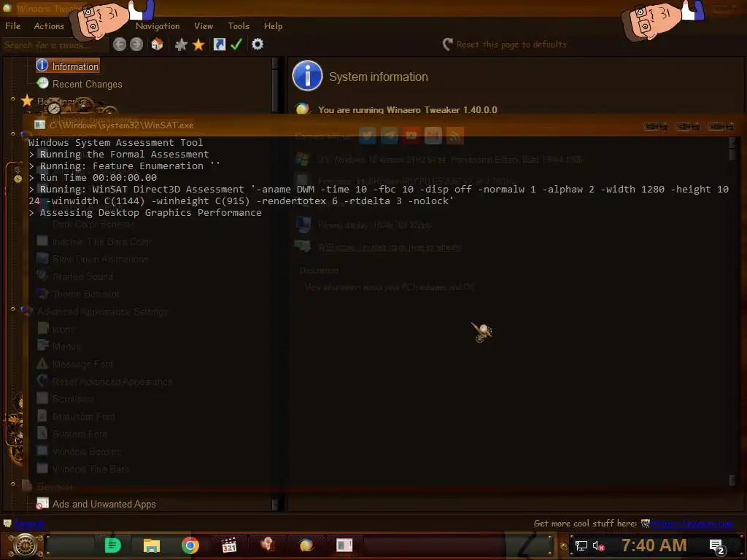The image size is (747, 560).
Task: Open bookmarks with the gold star toolbar icon
Action: 198,44
